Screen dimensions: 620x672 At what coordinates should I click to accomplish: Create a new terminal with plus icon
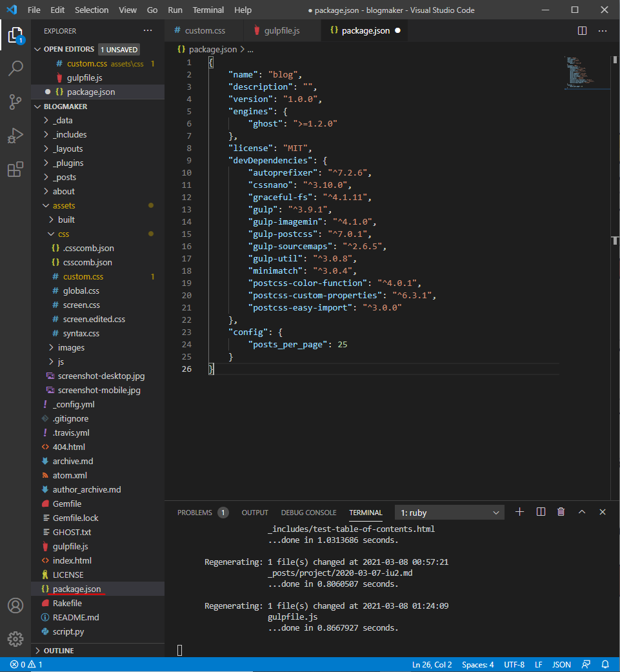click(x=519, y=512)
